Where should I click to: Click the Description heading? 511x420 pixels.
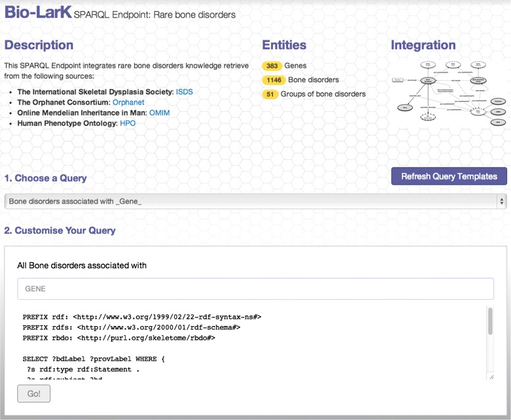39,45
